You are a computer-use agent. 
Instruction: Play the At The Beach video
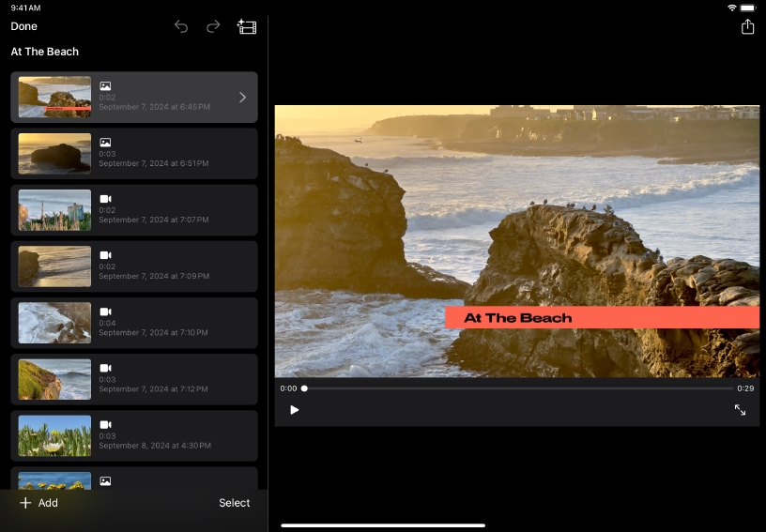click(x=295, y=410)
